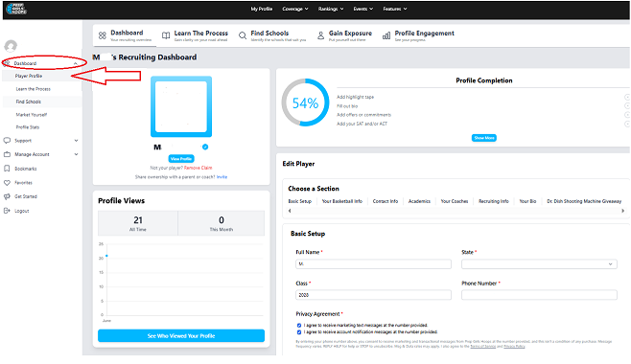Switch to Contact Info section tab
Image resolution: width=631 pixels, height=364 pixels.
[x=386, y=201]
